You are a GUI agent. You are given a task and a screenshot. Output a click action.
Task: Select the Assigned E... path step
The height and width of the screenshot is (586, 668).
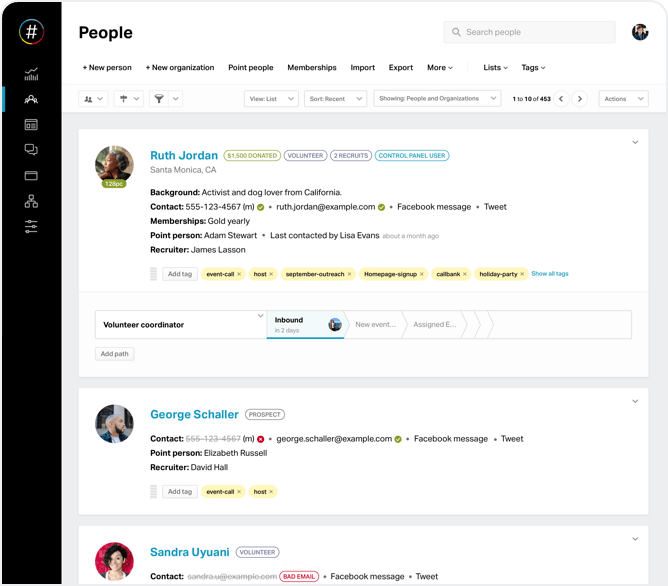click(435, 325)
